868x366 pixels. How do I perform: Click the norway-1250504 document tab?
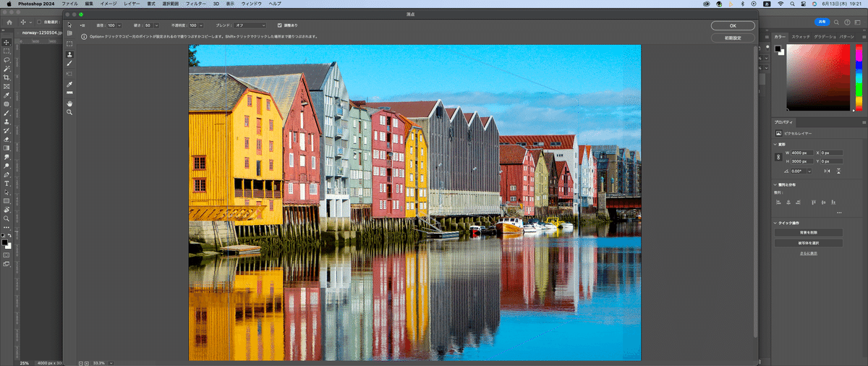pyautogui.click(x=42, y=33)
